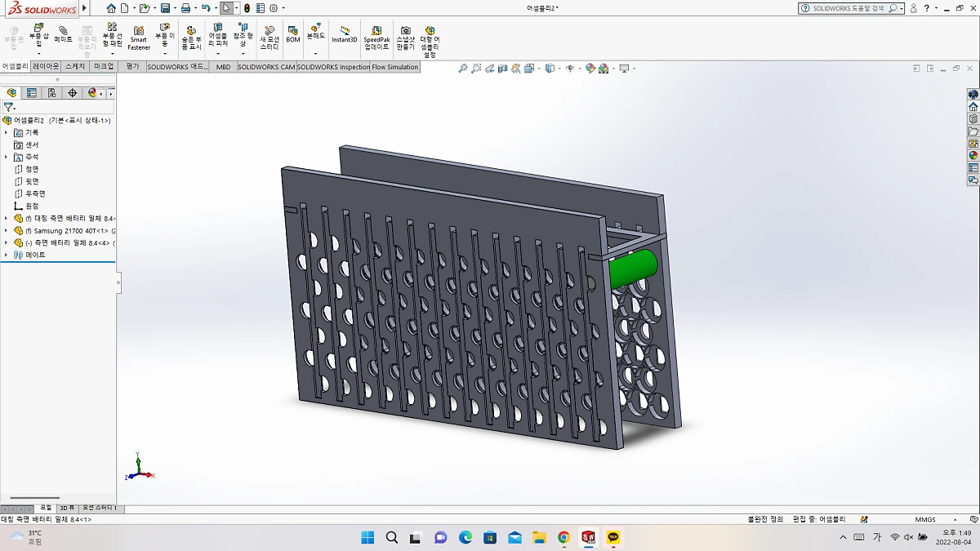Open Custom Properties icon in task pane
Viewport: 980px width, 551px height.
pyautogui.click(x=973, y=168)
